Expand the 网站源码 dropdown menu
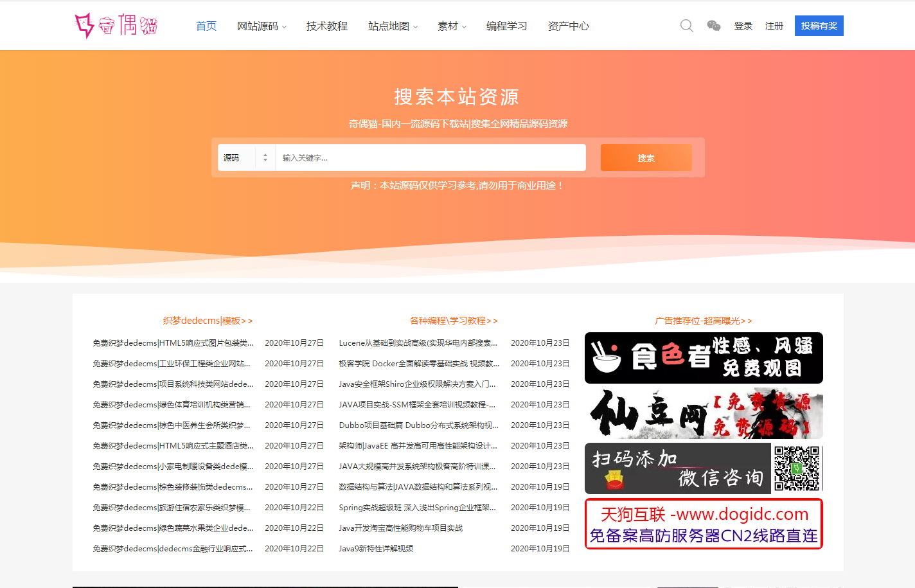Viewport: 915px width, 588px height. coord(262,26)
